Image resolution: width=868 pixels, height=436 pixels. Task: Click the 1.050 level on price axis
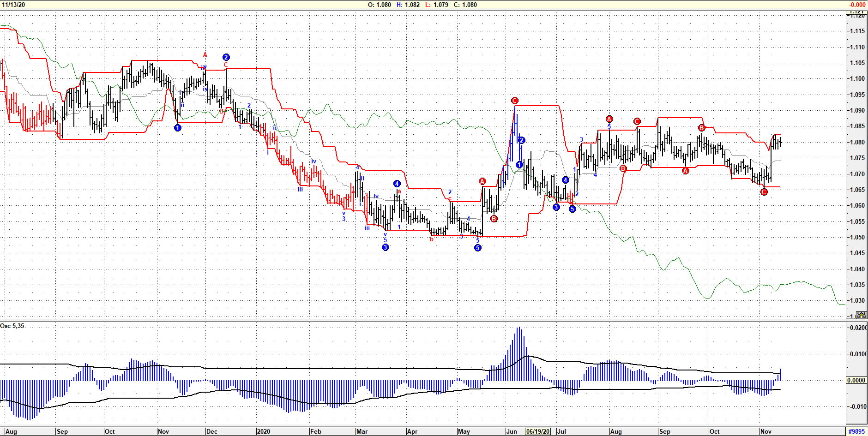pos(857,237)
